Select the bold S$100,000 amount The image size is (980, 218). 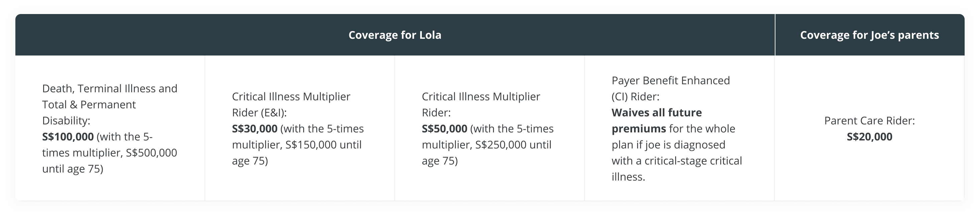68,136
